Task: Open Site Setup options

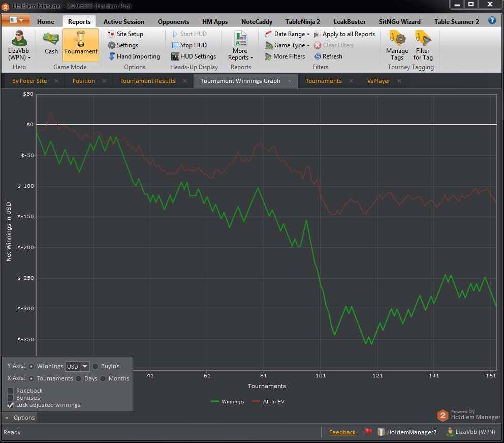Action: (125, 34)
